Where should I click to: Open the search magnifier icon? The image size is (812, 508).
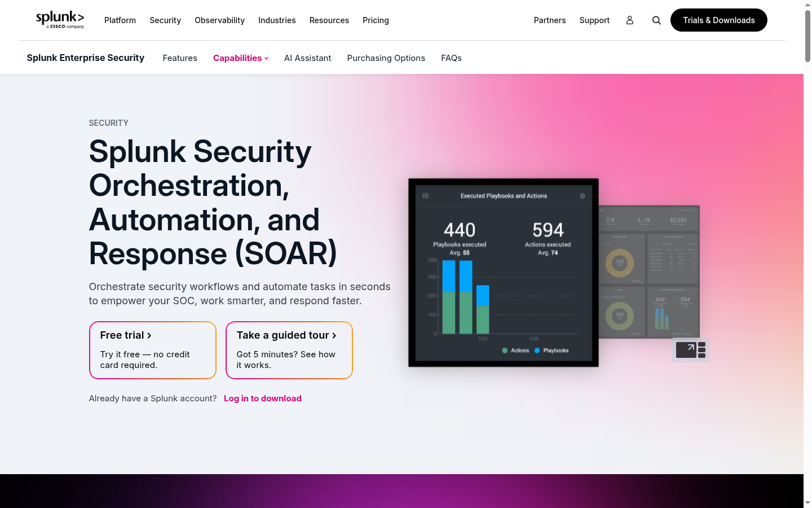click(x=656, y=20)
